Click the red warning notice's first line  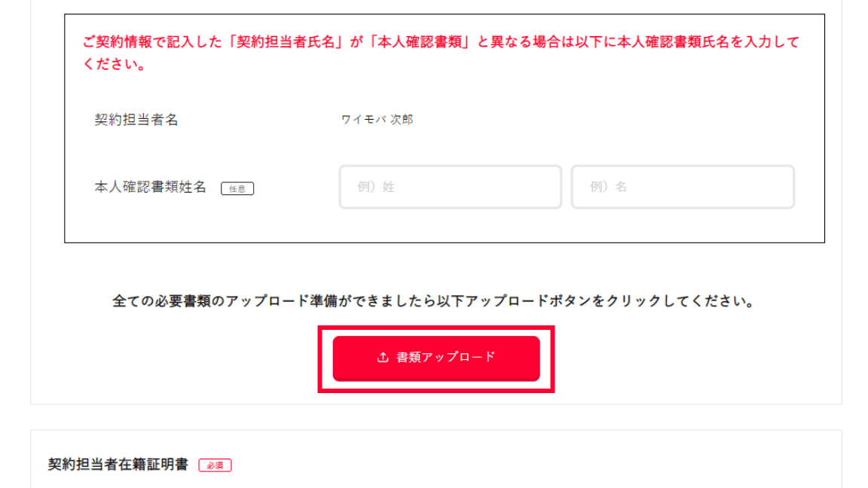coord(441,42)
